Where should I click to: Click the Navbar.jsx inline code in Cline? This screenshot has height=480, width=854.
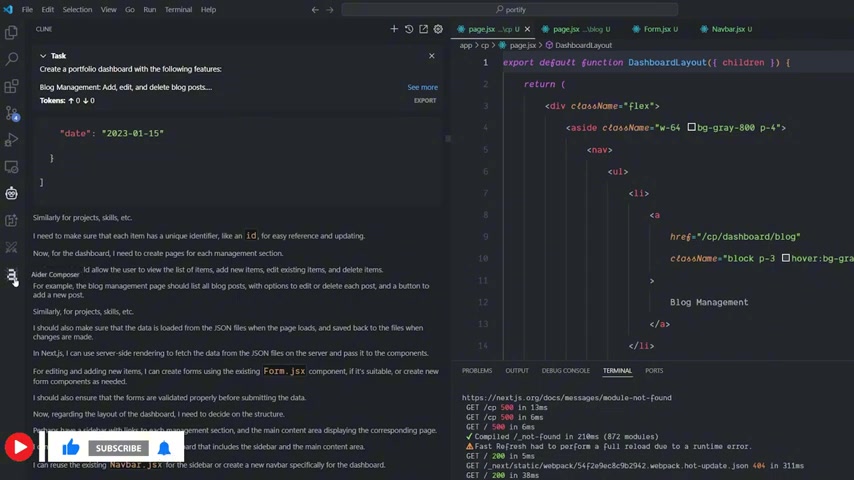coord(136,465)
